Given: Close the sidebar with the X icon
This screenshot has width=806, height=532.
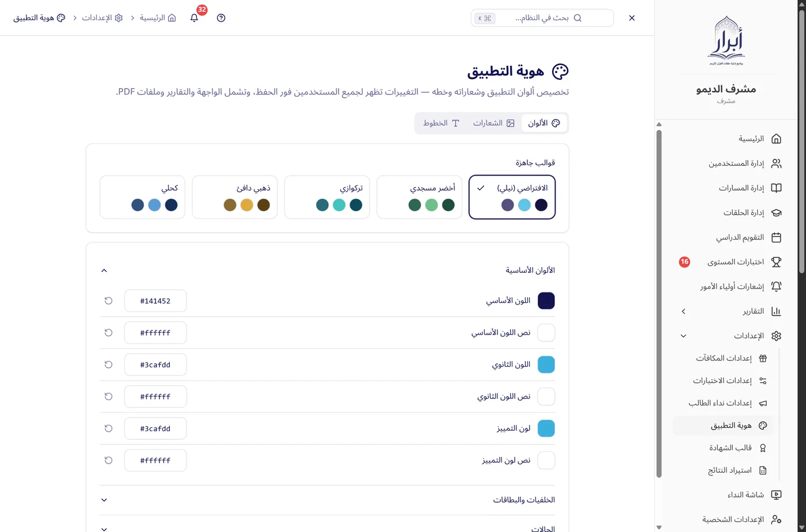Looking at the screenshot, I should pos(632,18).
